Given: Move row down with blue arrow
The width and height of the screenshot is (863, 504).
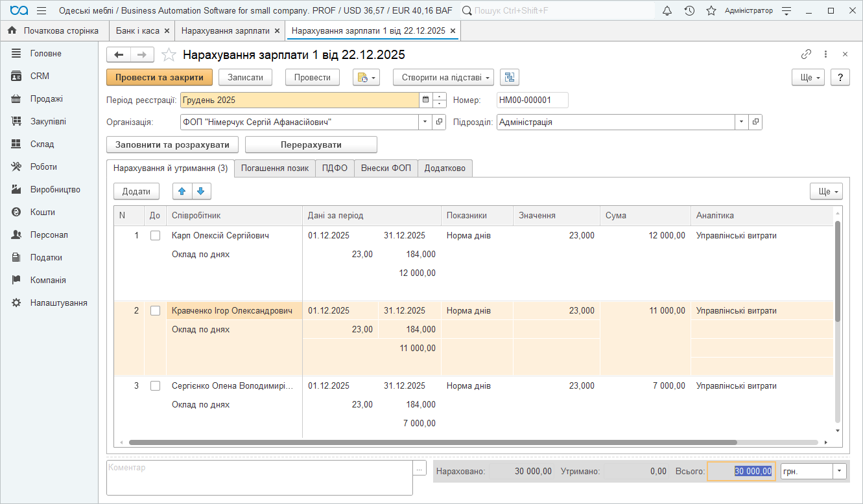Looking at the screenshot, I should point(201,191).
